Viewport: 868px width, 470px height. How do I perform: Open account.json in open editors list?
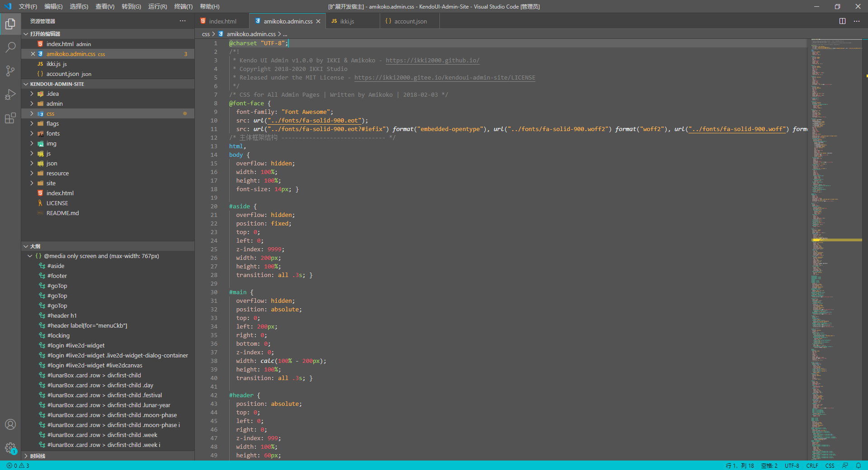(69, 74)
